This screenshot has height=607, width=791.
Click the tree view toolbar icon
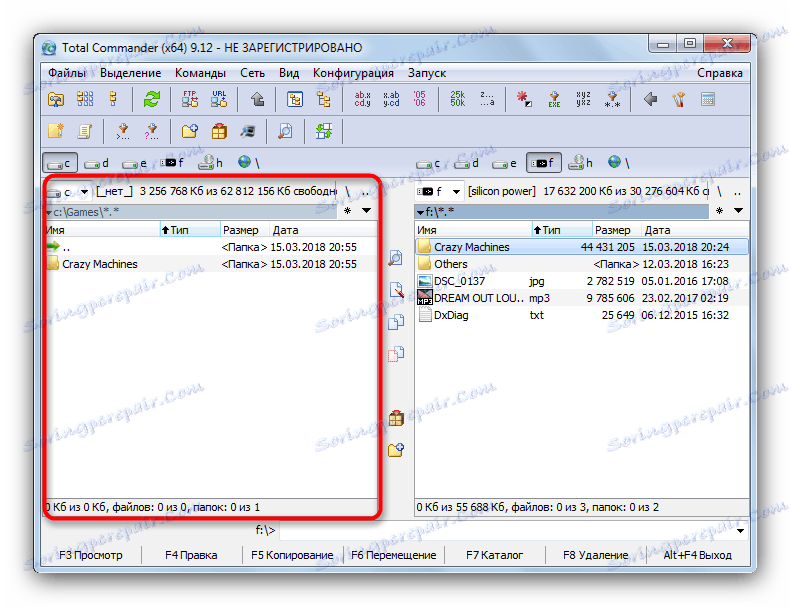(x=323, y=99)
